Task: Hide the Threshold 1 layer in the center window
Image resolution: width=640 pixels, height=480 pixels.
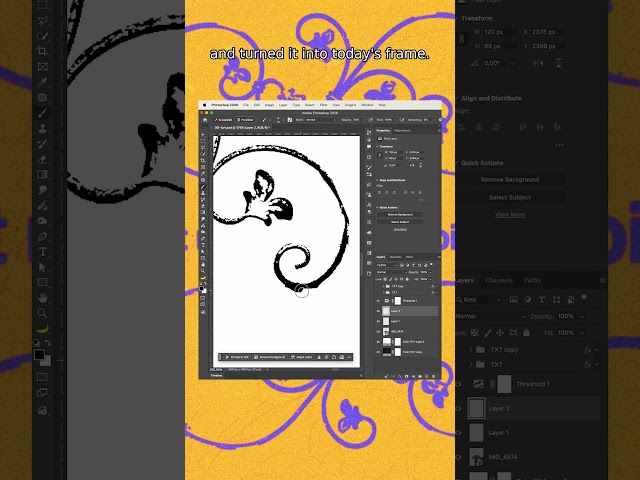Action: pos(378,300)
